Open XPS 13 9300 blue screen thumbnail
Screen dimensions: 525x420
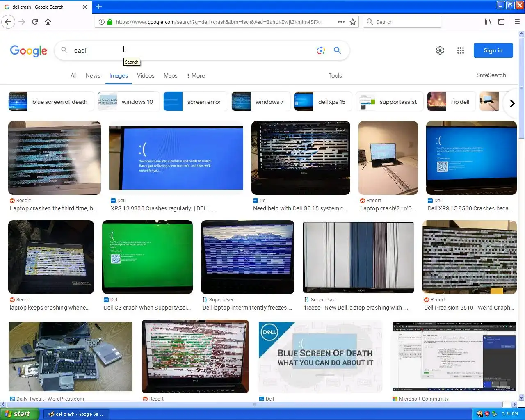tap(176, 158)
